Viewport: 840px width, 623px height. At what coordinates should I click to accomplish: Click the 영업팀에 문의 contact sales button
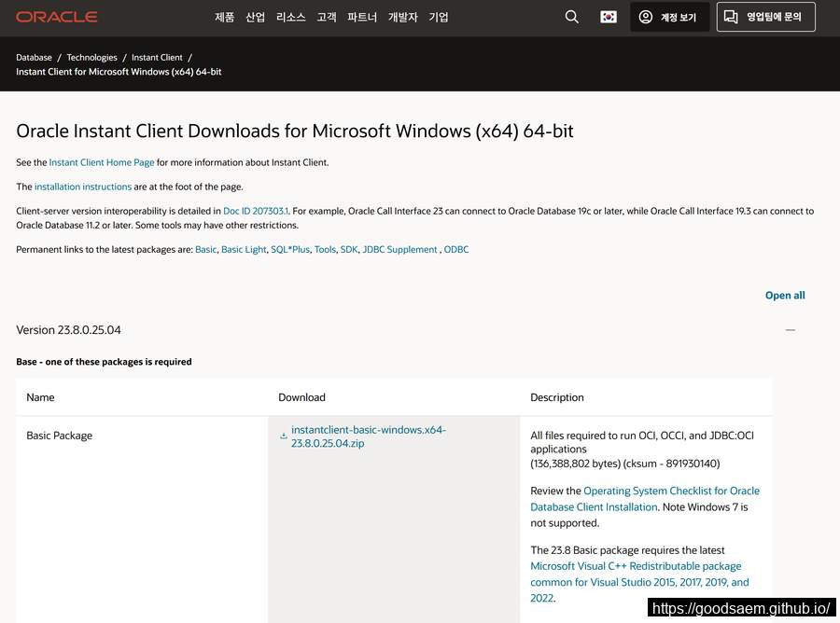coord(766,17)
